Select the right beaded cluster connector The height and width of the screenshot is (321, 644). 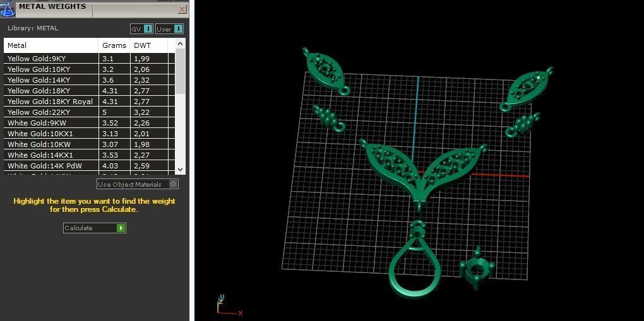click(x=522, y=125)
